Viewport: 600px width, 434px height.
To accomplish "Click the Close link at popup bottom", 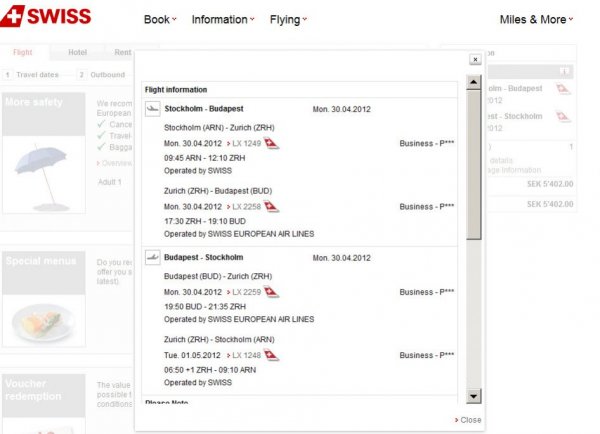I will (467, 420).
